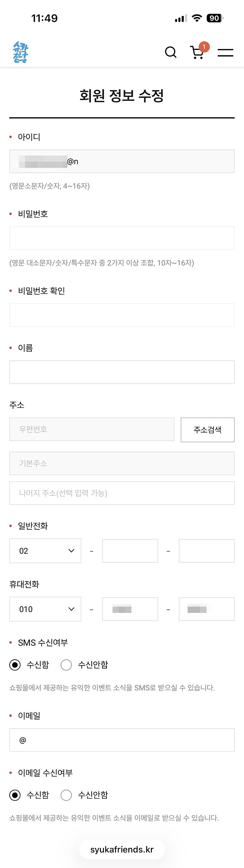Click the 우편번호 postal code field
This screenshot has height=868, width=244.
click(x=91, y=429)
